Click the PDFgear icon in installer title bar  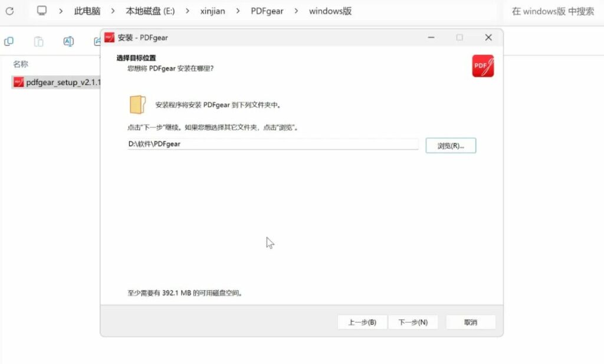109,38
